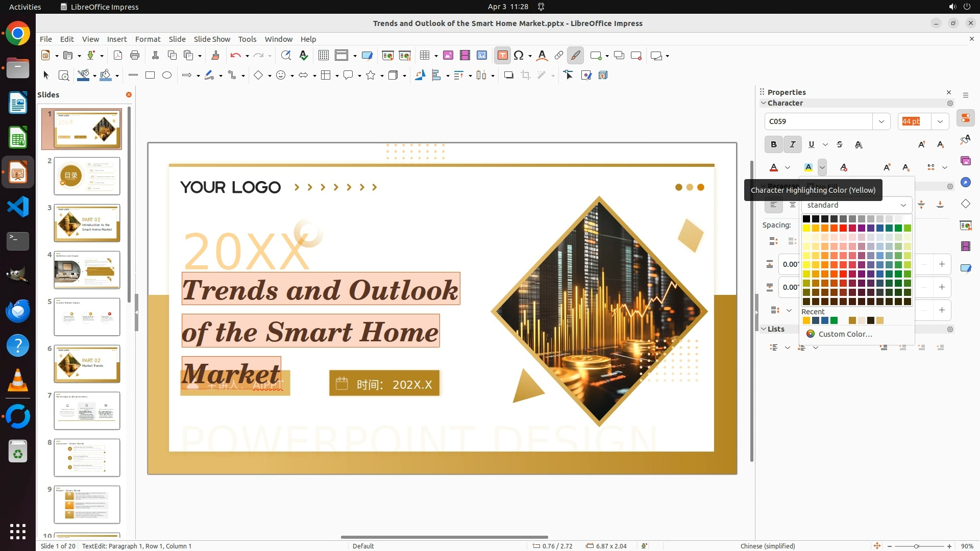This screenshot has width=980, height=551.
Task: Open the Slide Show menu
Action: [x=212, y=39]
